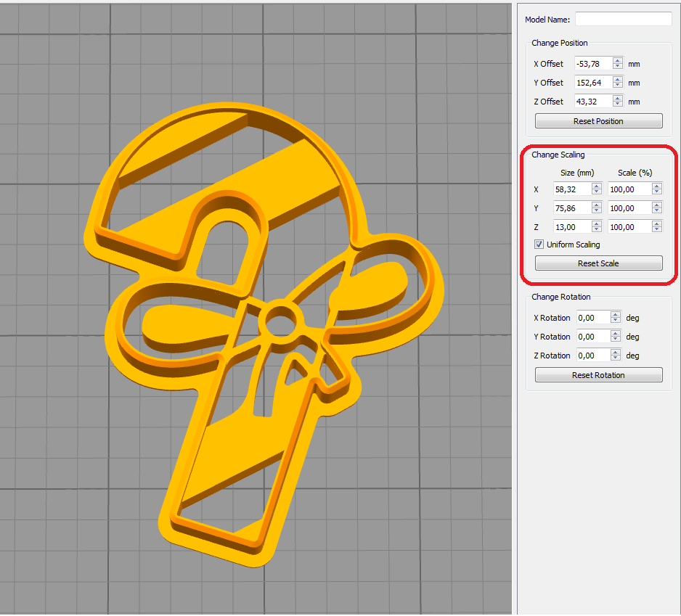Decrease Z scale percent with down arrow
Viewport: 681px width, 616px height.
pos(657,230)
